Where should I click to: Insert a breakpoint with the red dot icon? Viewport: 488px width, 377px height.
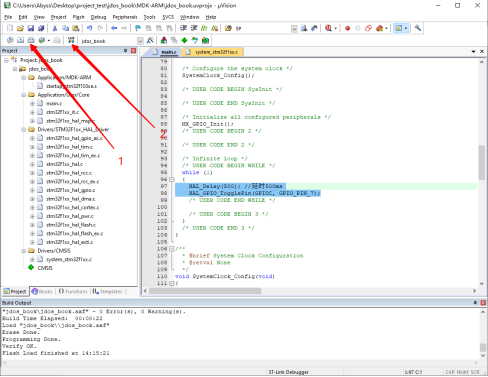(x=347, y=28)
